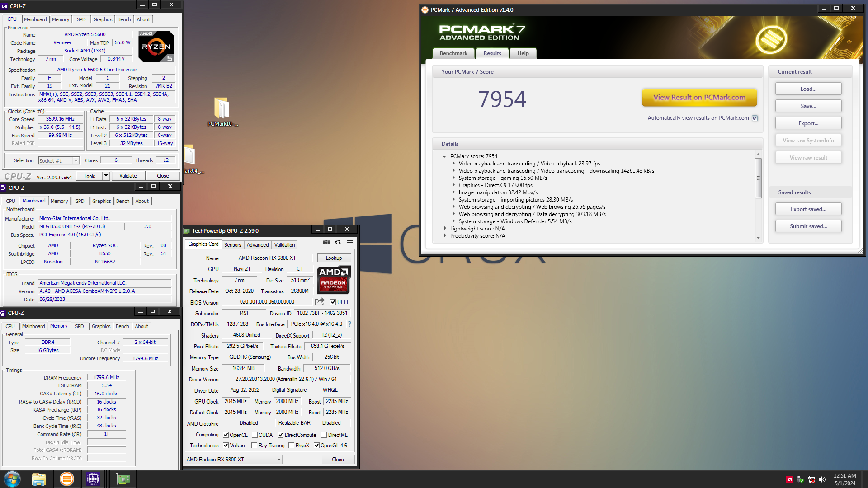Toggle the PhysX checkbox

pos(292,446)
